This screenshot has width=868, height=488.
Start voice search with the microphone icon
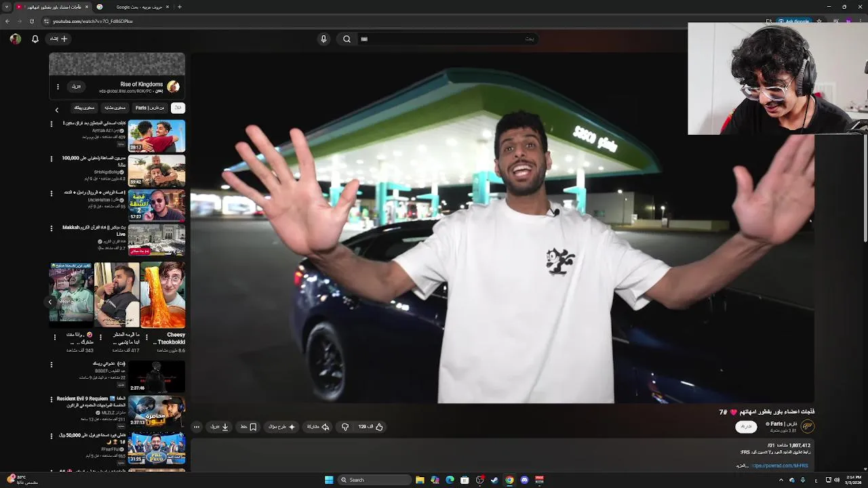(323, 39)
